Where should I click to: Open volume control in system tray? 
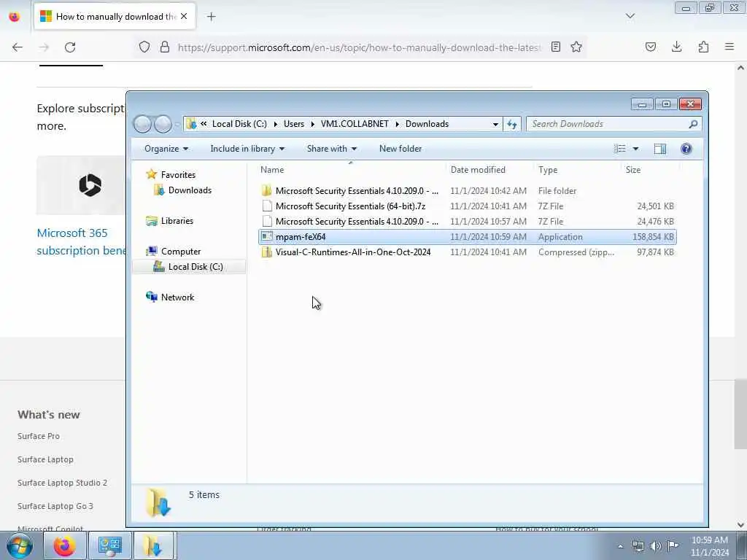[656, 546]
